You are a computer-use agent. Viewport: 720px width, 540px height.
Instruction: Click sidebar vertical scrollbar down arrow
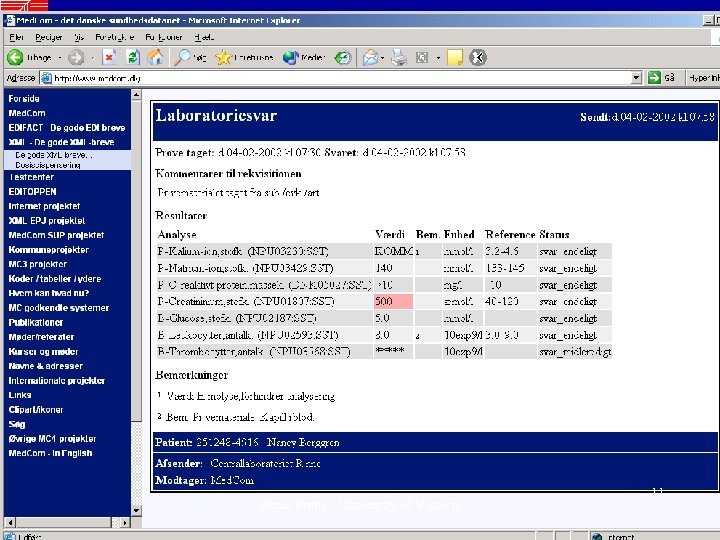(136, 510)
